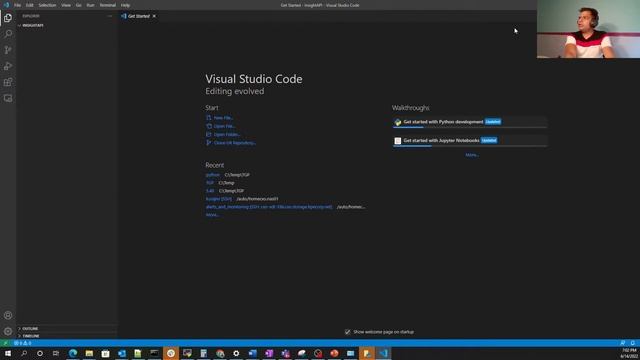Open the Terminal menu

point(108,5)
